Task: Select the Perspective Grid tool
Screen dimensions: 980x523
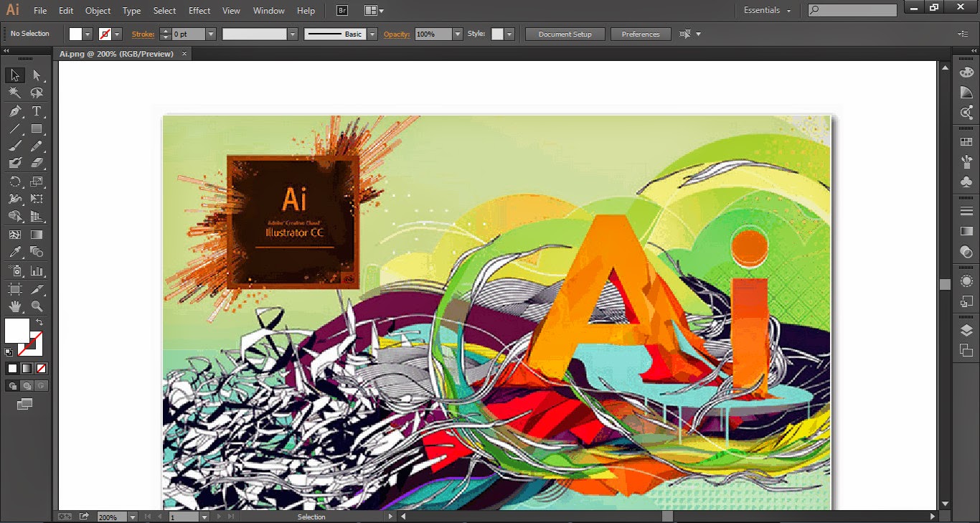Action: click(x=37, y=216)
